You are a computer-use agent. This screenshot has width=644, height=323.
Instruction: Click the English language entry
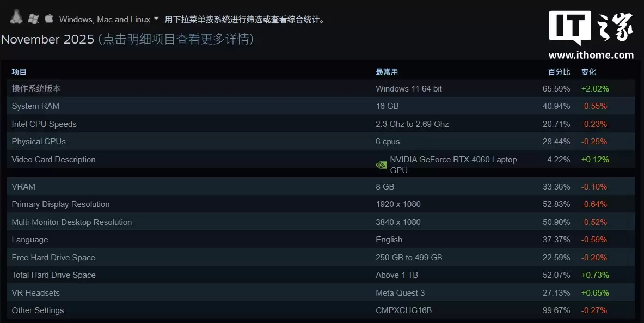(x=389, y=240)
